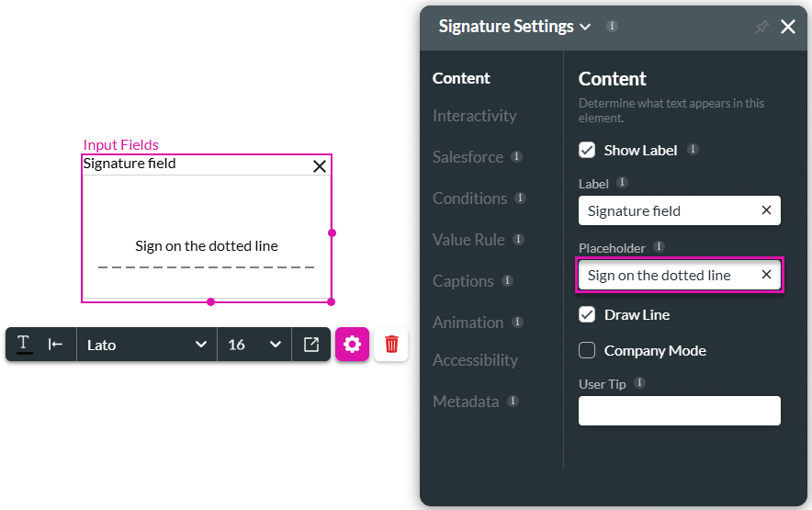Clear the Label field with its X
Image resolution: width=812 pixels, height=510 pixels.
[x=766, y=210]
